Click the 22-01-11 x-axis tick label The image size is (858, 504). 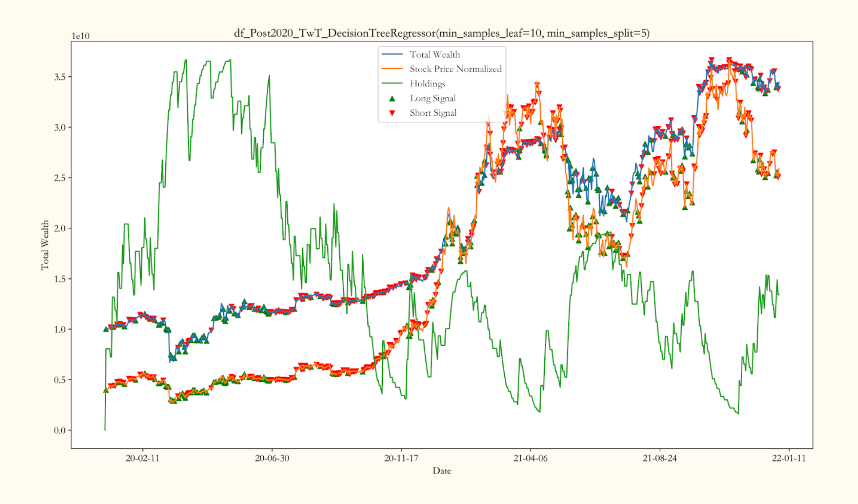tap(789, 458)
